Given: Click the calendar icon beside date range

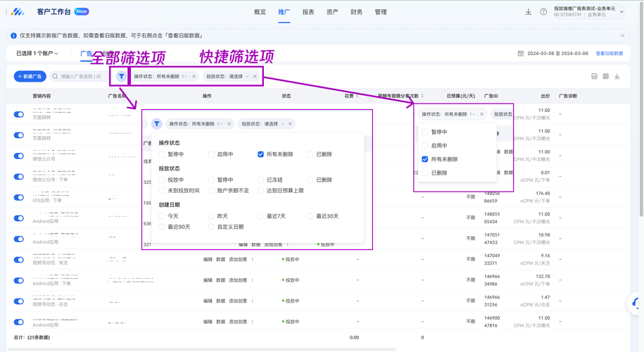Looking at the screenshot, I should 520,54.
